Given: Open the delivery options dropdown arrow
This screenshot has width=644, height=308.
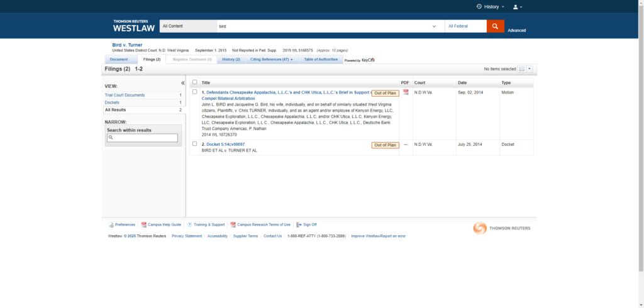Looking at the screenshot, I should [530, 69].
